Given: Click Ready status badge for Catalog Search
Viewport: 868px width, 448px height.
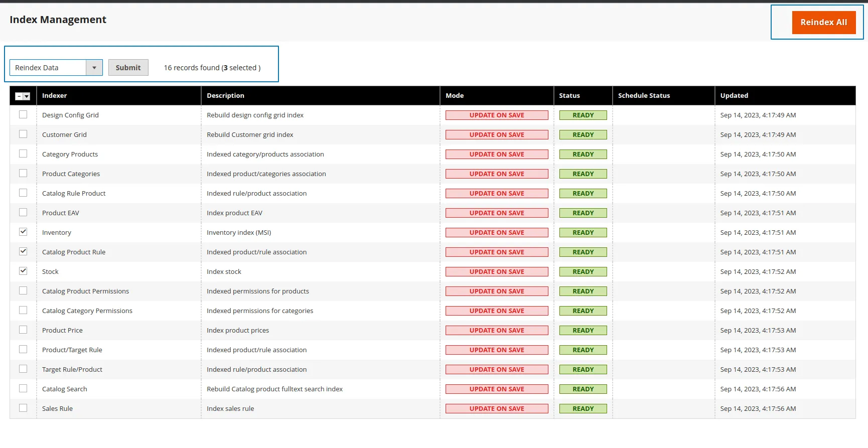Looking at the screenshot, I should point(583,389).
